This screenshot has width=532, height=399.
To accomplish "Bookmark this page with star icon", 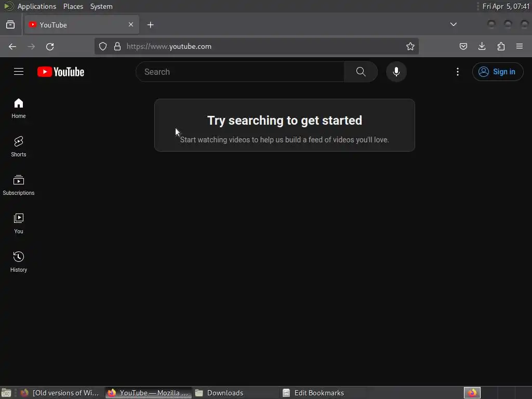I will [x=410, y=46].
